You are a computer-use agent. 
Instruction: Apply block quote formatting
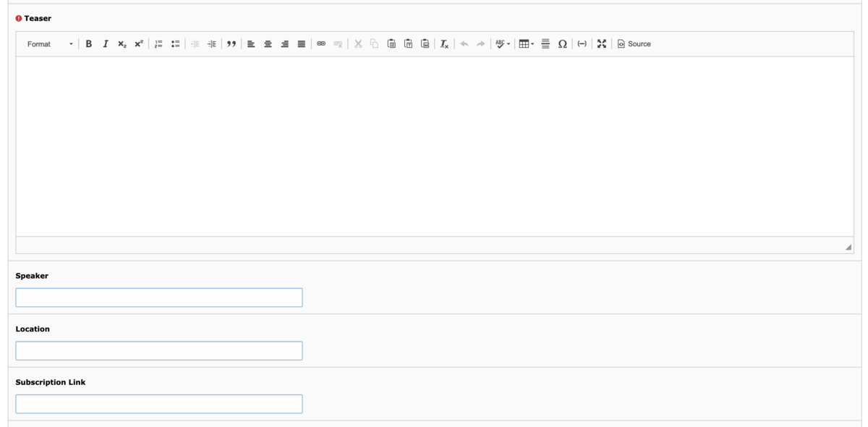231,44
